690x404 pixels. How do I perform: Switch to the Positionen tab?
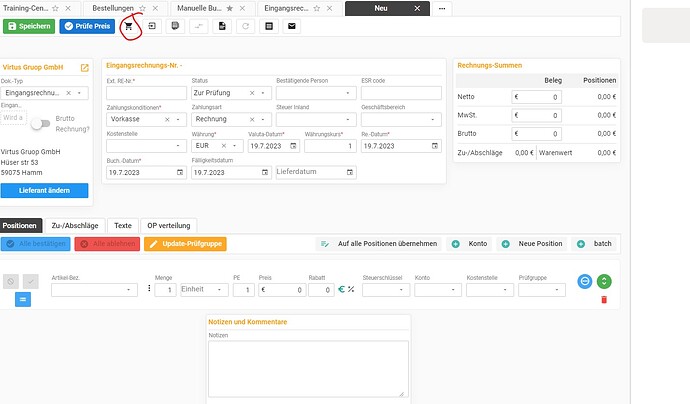(20, 226)
